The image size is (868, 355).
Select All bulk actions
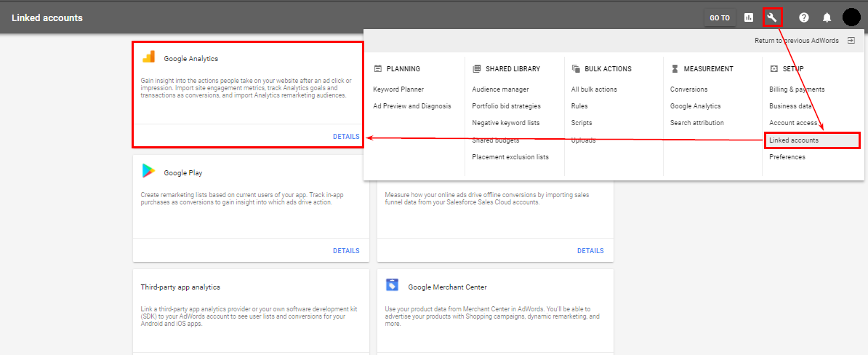(594, 89)
